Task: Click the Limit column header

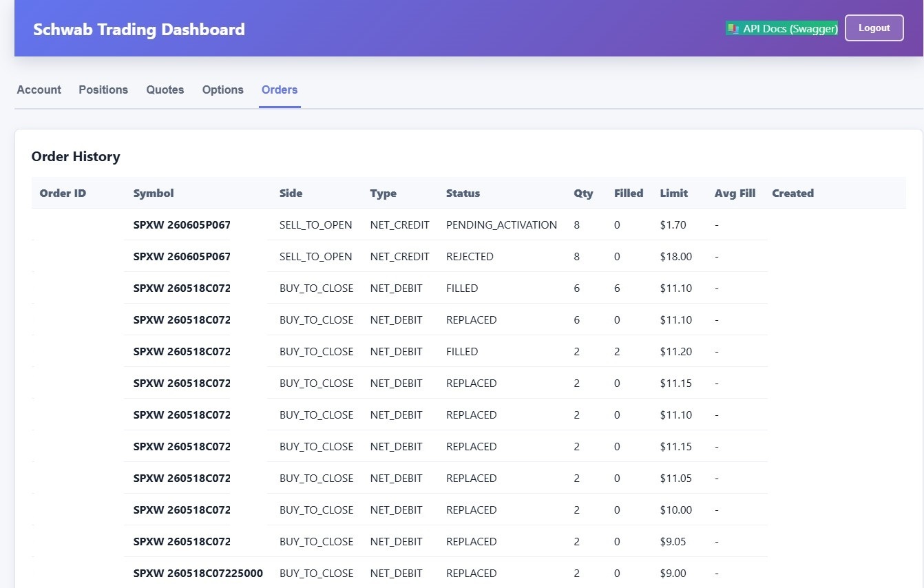Action: pyautogui.click(x=673, y=193)
